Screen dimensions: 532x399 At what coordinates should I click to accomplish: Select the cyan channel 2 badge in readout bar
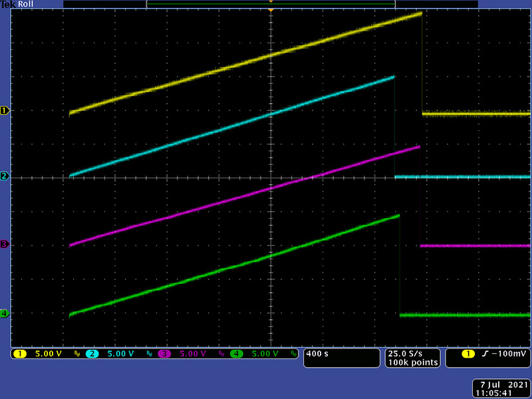point(92,354)
